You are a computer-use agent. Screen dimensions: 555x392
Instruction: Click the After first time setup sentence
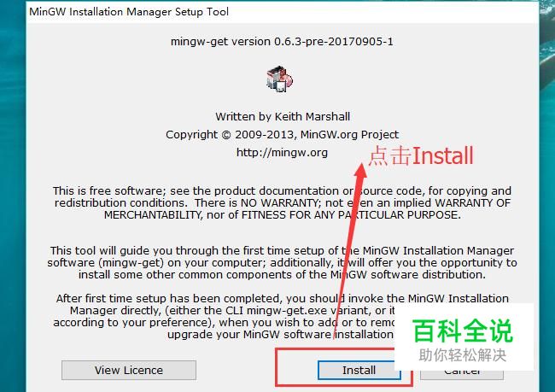(282, 317)
